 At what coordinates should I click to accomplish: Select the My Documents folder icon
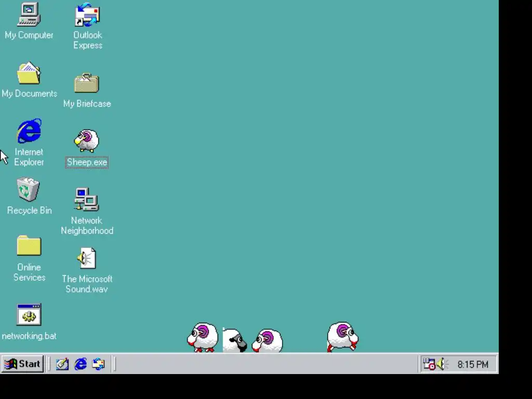(29, 73)
